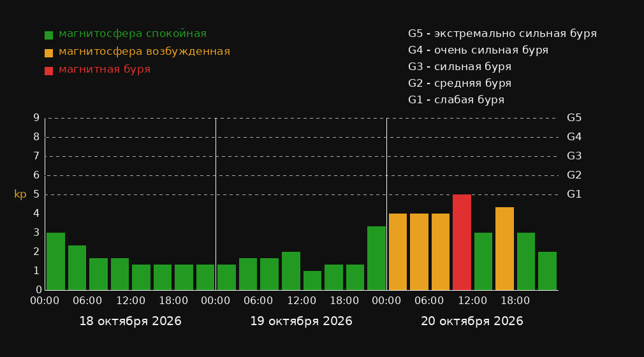Viewport: 644px width, 357px height.
Task: Click the y-axis value '3'
Action: (36, 233)
